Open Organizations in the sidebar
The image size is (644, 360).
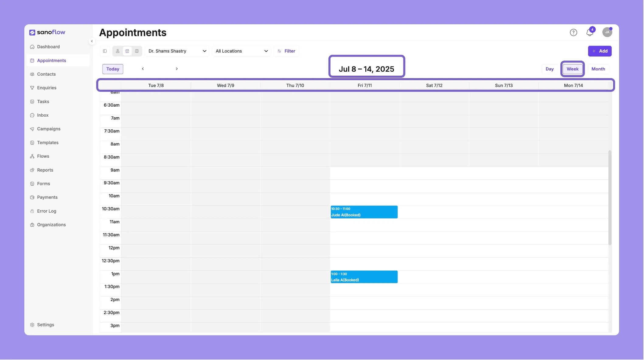point(51,225)
